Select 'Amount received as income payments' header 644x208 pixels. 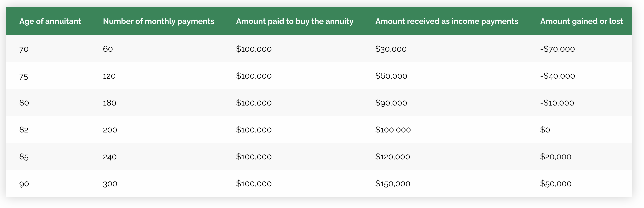pyautogui.click(x=447, y=21)
